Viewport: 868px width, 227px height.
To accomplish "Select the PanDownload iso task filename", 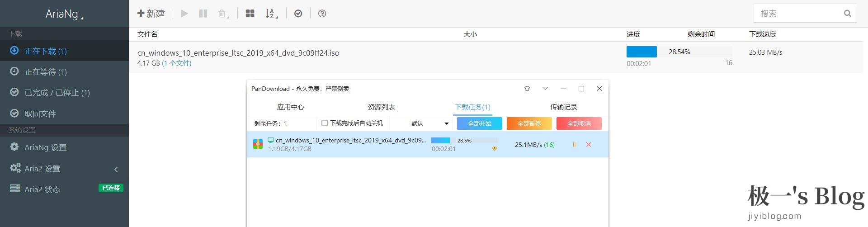I will (351, 140).
